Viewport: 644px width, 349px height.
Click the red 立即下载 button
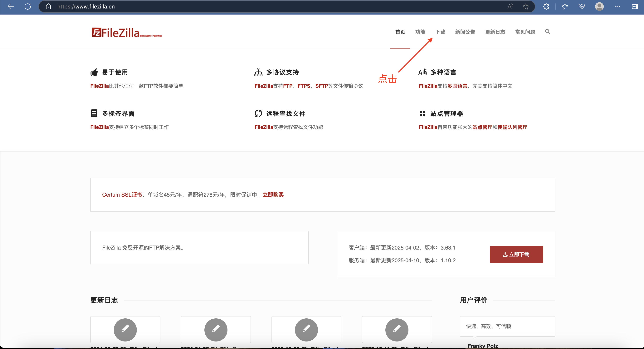coord(516,254)
